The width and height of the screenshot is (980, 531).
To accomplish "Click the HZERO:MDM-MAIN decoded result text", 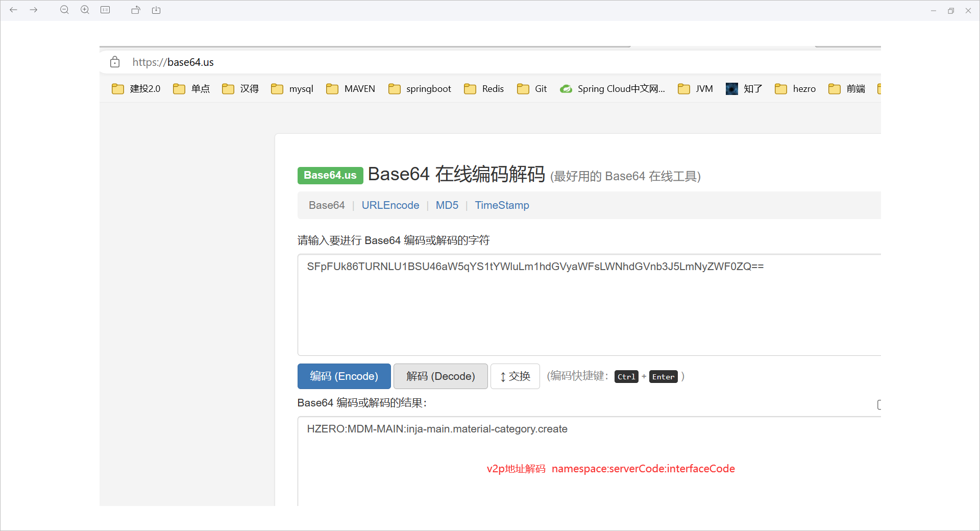I will 437,429.
